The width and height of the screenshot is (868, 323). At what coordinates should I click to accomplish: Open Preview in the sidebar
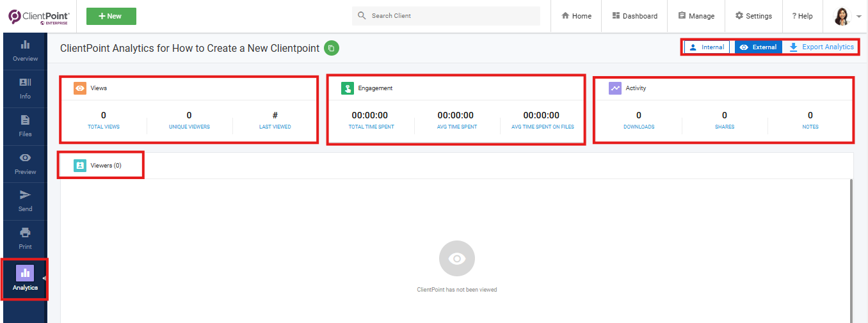tap(25, 164)
